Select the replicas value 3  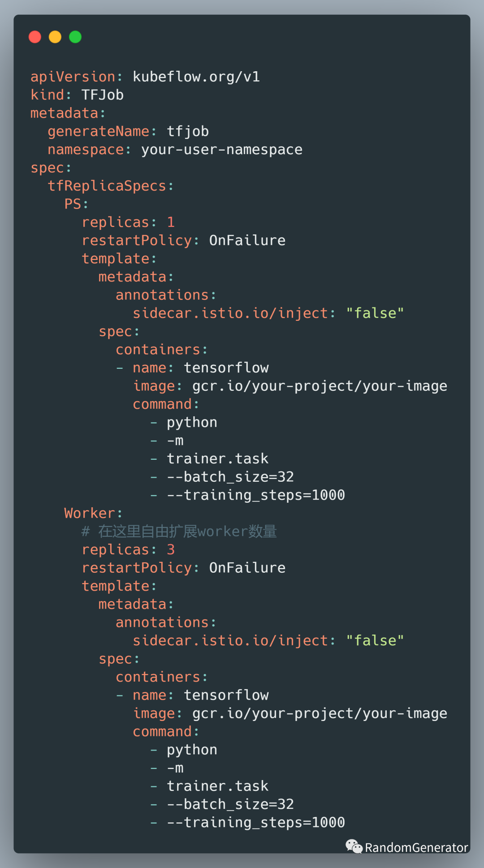171,550
